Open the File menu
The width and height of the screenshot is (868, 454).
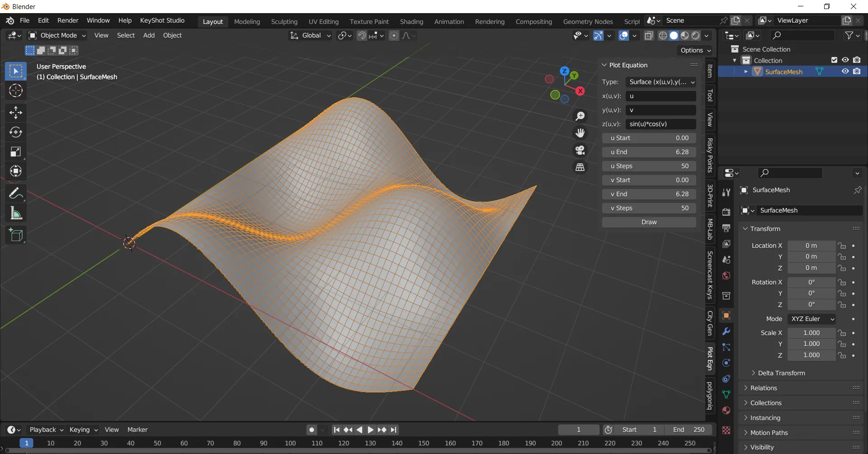(x=25, y=21)
